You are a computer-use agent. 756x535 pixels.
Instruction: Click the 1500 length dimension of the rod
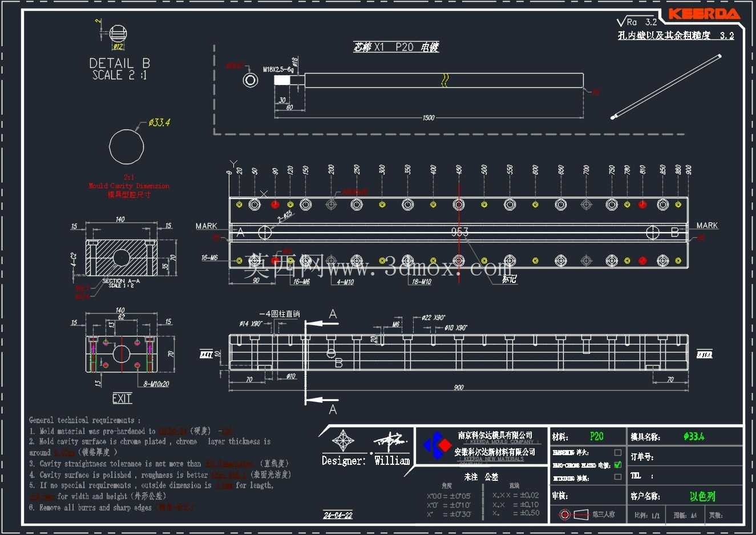428,117
